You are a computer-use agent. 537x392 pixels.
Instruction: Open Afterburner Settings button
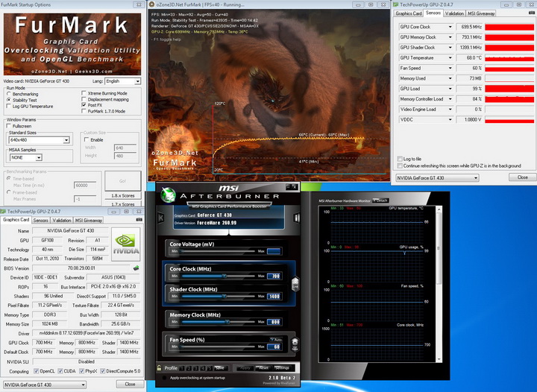click(x=282, y=368)
